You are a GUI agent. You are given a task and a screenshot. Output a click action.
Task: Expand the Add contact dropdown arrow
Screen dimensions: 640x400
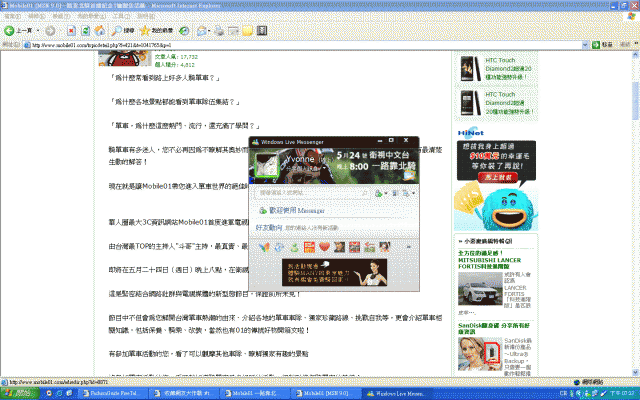(386, 193)
